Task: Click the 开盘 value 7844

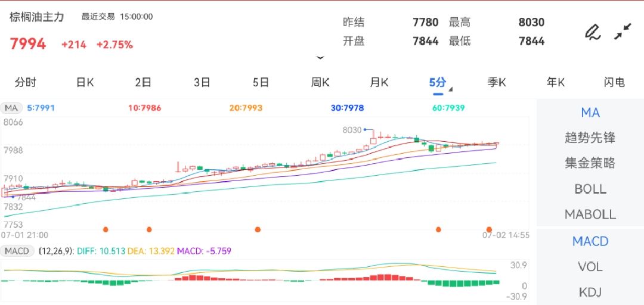Action: tap(426, 41)
